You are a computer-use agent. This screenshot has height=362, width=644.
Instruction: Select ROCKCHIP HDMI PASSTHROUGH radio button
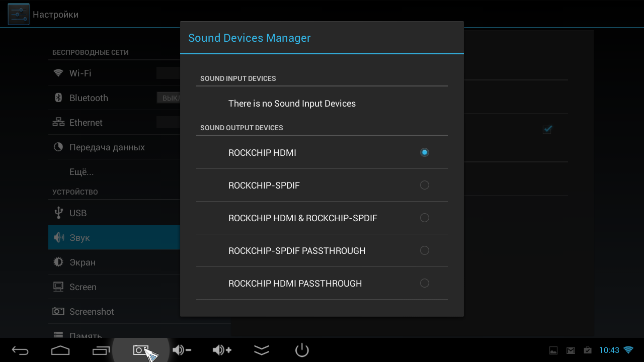click(x=425, y=283)
